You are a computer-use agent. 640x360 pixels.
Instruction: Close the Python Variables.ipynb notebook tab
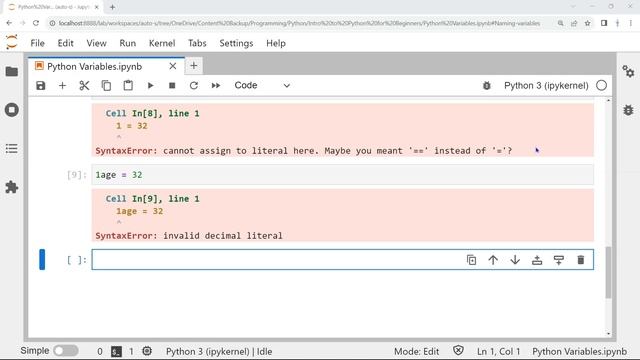coord(173,66)
